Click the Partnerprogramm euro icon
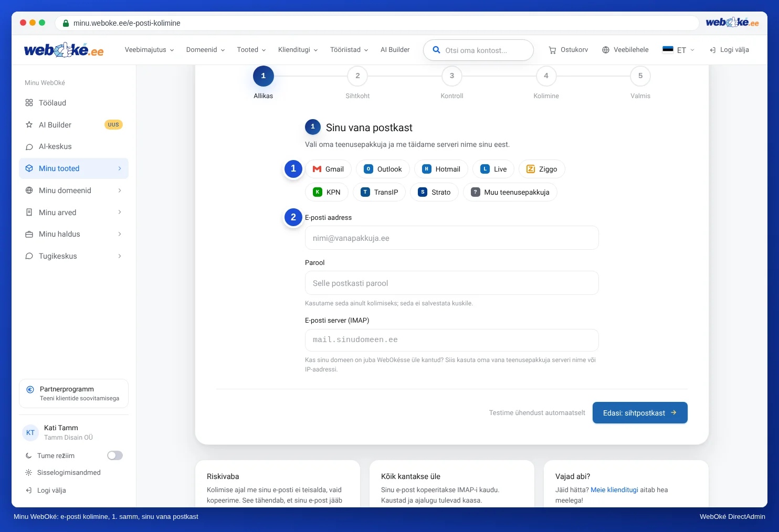Viewport: 779px width, 532px height. tap(30, 389)
